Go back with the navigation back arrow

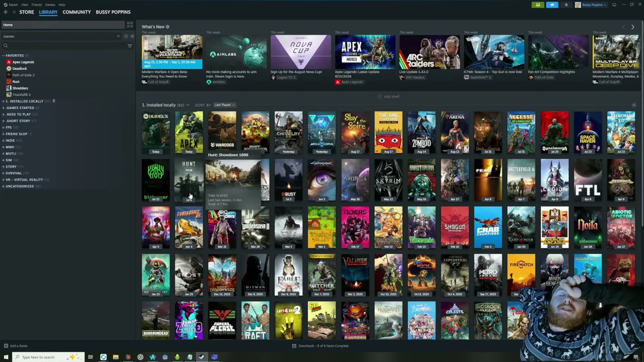[6, 12]
